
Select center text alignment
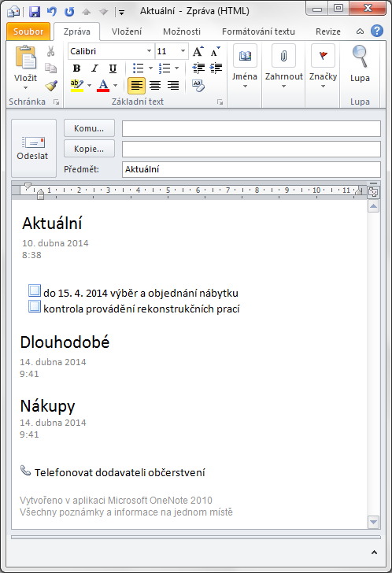[x=155, y=86]
